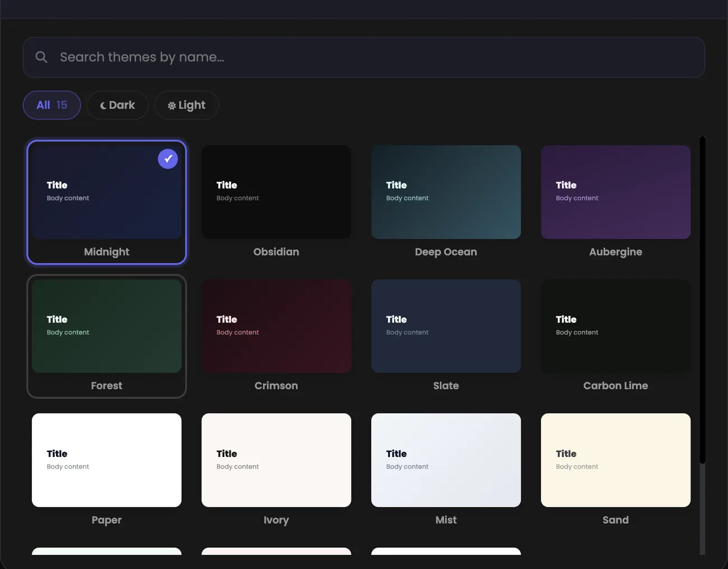Click the Aubergine name label
This screenshot has height=569, width=728.
coord(615,252)
